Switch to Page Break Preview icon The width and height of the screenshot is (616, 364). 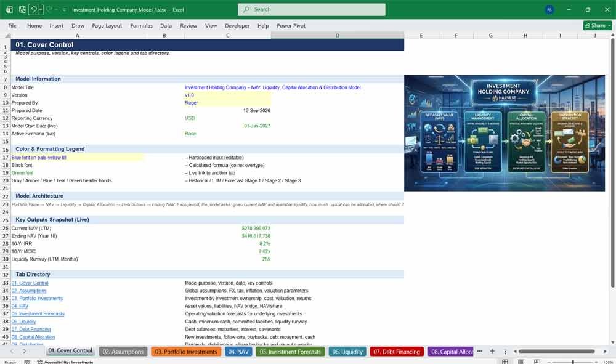[537, 362]
